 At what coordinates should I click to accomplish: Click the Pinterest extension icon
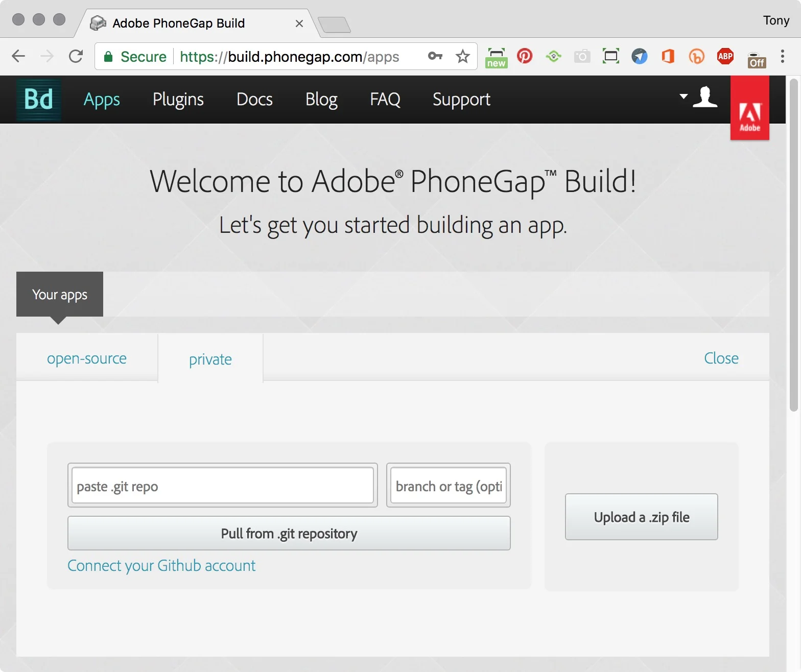tap(525, 56)
